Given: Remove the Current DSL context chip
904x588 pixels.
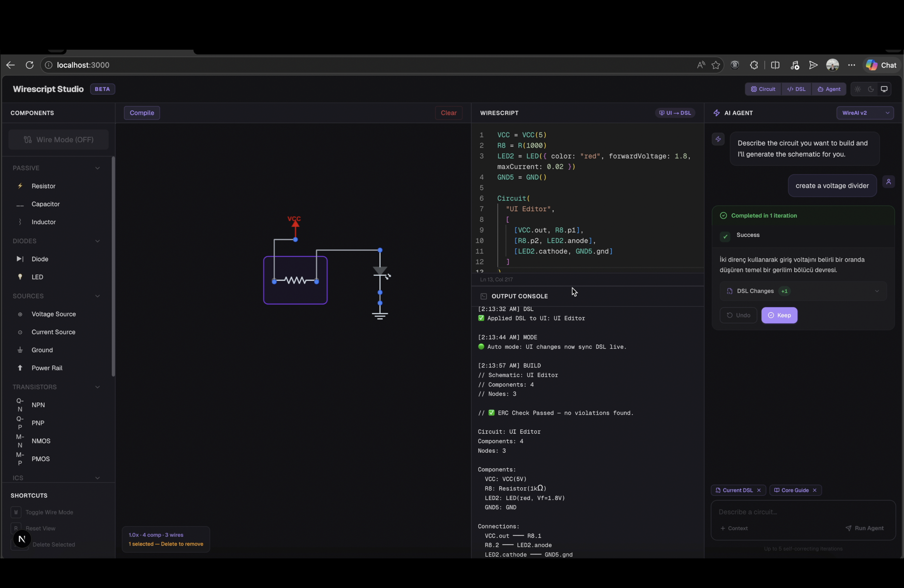Looking at the screenshot, I should 759,490.
